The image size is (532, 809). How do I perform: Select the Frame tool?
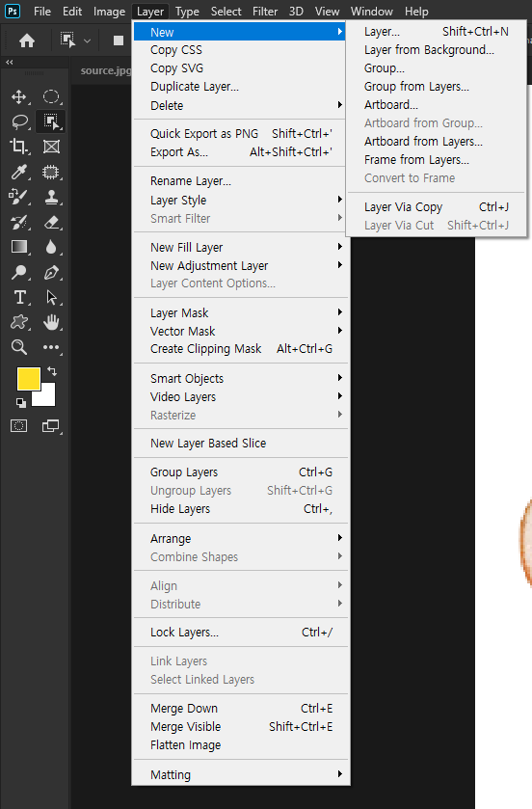point(50,147)
